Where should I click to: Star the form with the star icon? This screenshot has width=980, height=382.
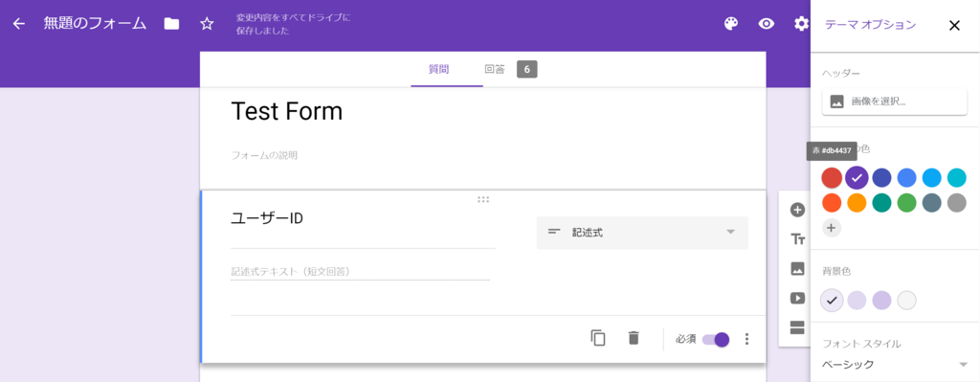[207, 24]
